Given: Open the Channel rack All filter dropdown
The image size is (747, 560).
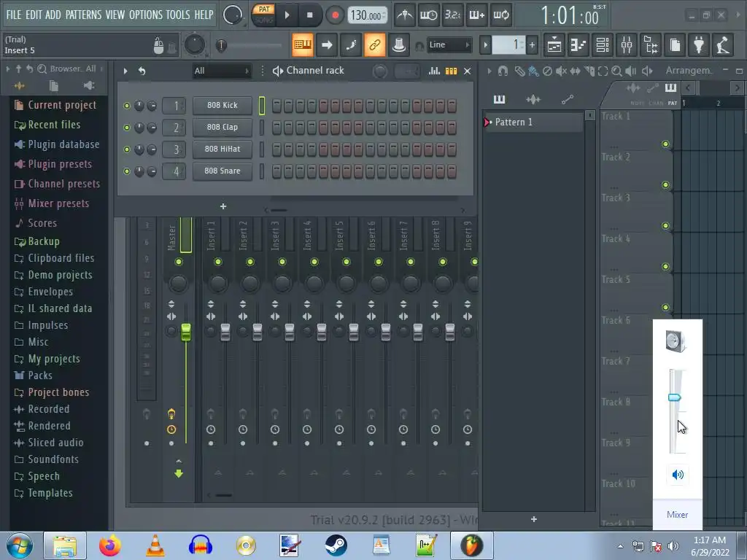Looking at the screenshot, I should (x=221, y=71).
